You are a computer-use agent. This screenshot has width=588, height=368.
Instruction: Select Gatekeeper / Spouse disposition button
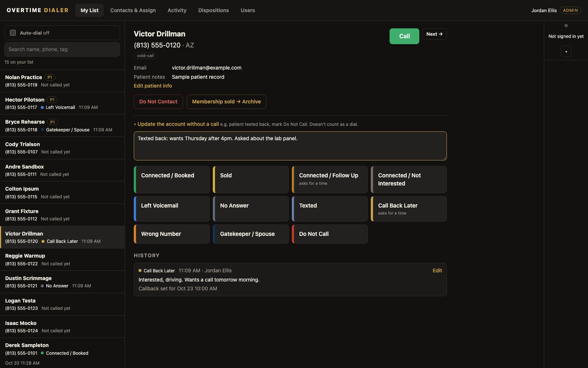pyautogui.click(x=251, y=234)
